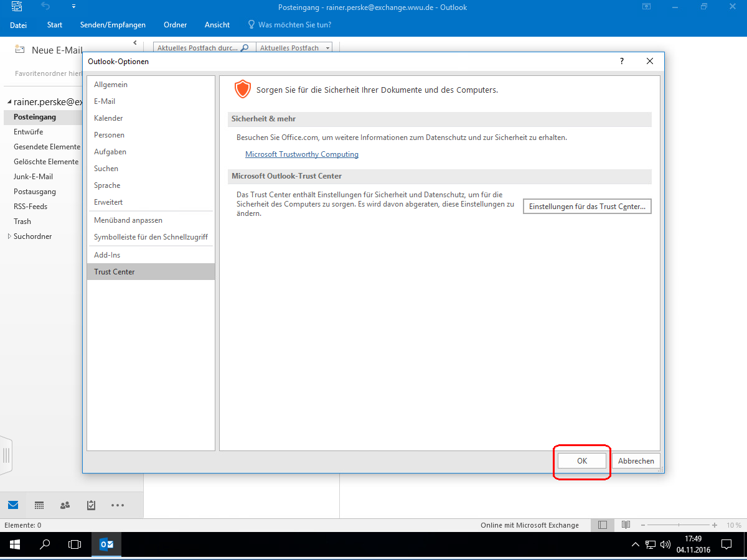Image resolution: width=747 pixels, height=560 pixels.
Task: Open the Allgemein options category
Action: tap(111, 85)
